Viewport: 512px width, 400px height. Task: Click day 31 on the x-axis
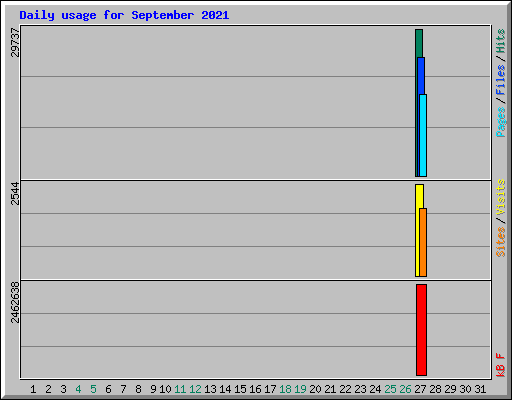click(480, 389)
